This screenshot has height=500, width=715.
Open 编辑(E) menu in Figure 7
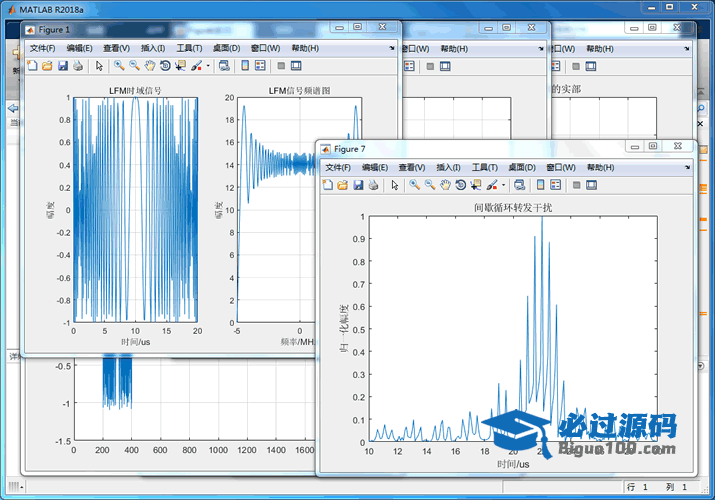[375, 168]
